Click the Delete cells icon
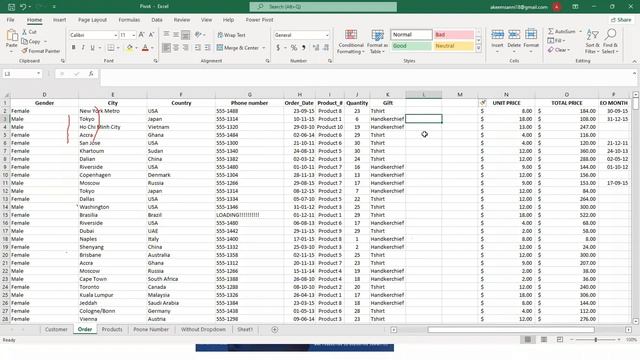The width and height of the screenshot is (640, 360). [514, 35]
